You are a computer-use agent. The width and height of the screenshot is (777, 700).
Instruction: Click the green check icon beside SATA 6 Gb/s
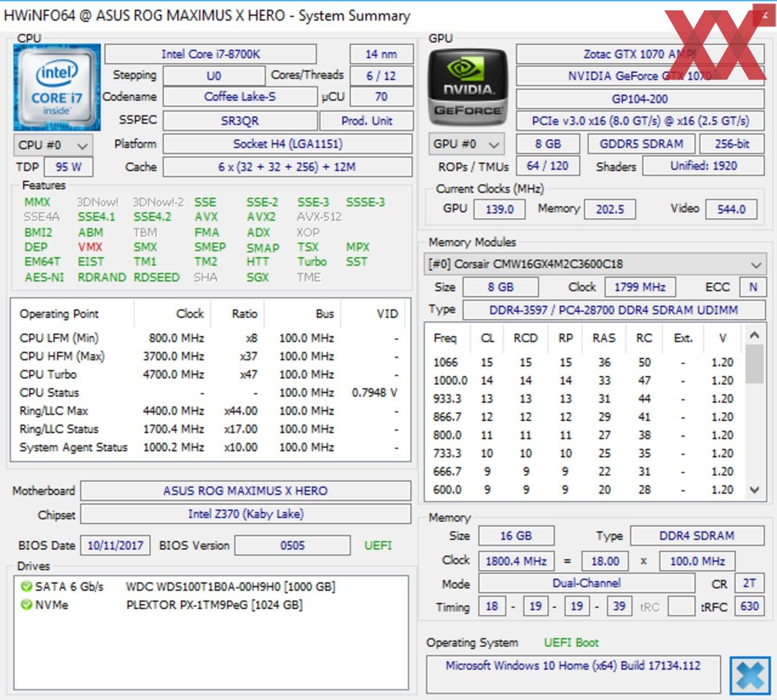26,586
